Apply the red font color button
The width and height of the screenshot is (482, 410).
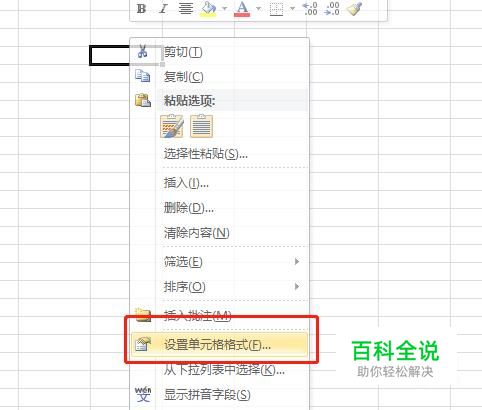pyautogui.click(x=242, y=9)
